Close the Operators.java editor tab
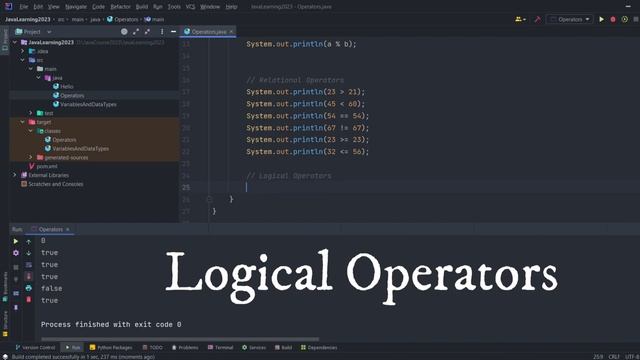The height and width of the screenshot is (360, 640). point(231,31)
